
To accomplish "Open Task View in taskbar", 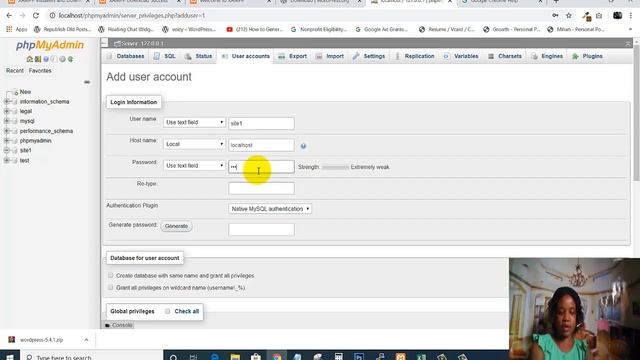I will coord(193,357).
